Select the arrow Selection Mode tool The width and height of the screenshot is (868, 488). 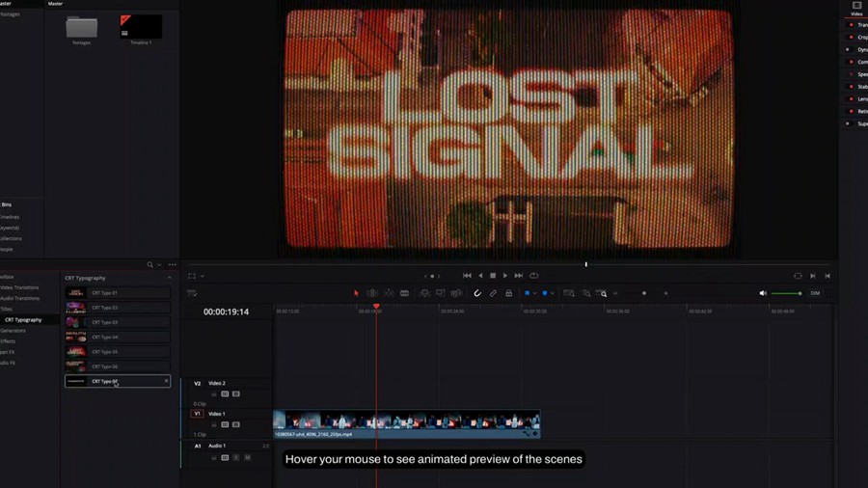click(356, 293)
